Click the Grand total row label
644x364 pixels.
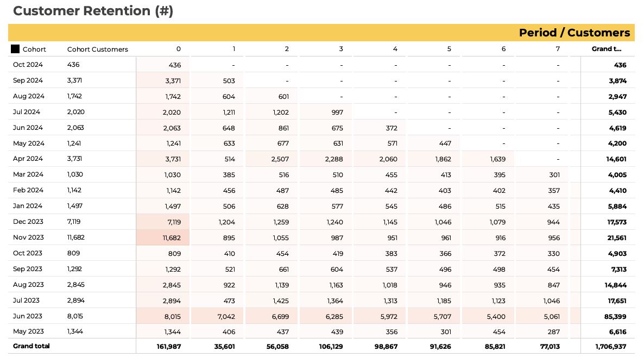pyautogui.click(x=31, y=346)
